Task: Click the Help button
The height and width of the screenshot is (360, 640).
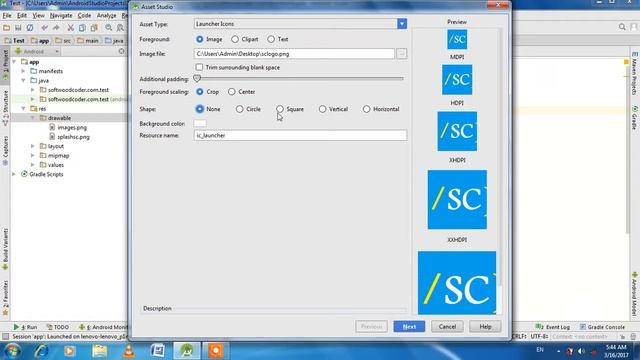Action: (485, 327)
